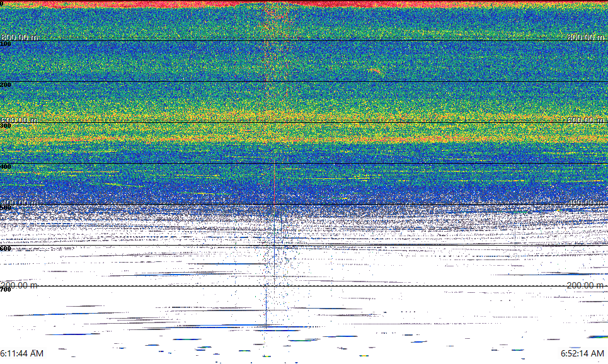Click the 400.00 m label on left edge

(20, 203)
